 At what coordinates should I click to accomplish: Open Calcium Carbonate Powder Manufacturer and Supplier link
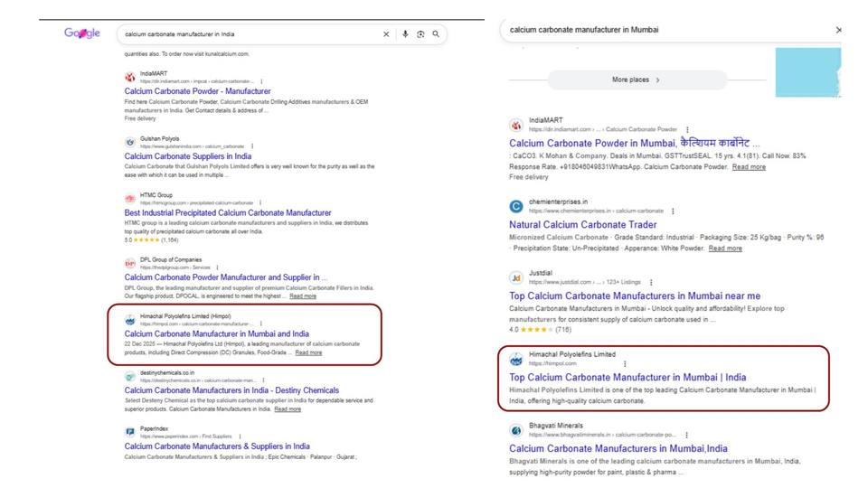225,277
